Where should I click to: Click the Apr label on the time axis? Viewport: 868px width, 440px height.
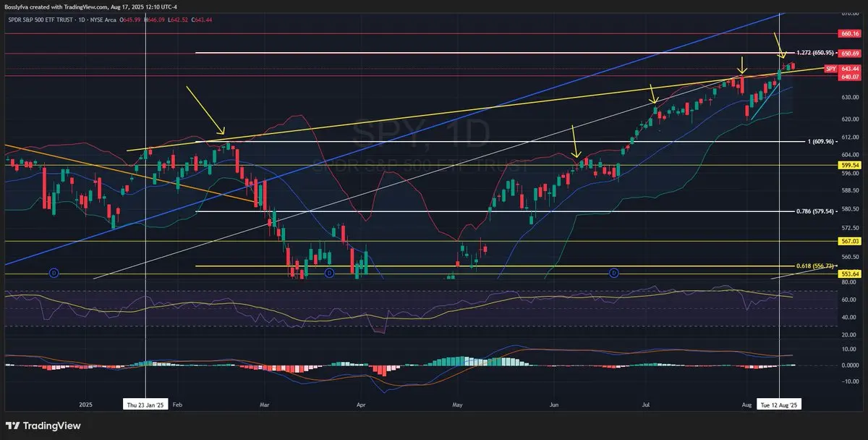[x=360, y=405]
